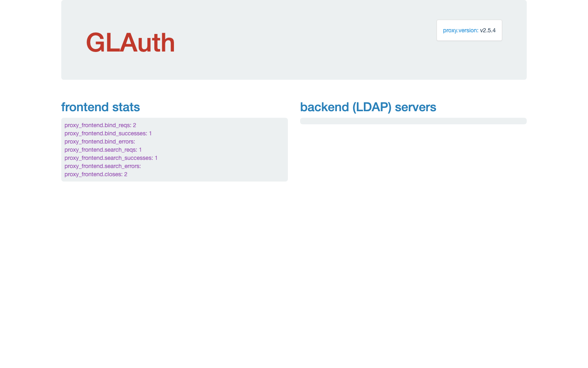The image size is (588, 368).
Task: Click the empty backend servers panel bar
Action: pos(413,121)
